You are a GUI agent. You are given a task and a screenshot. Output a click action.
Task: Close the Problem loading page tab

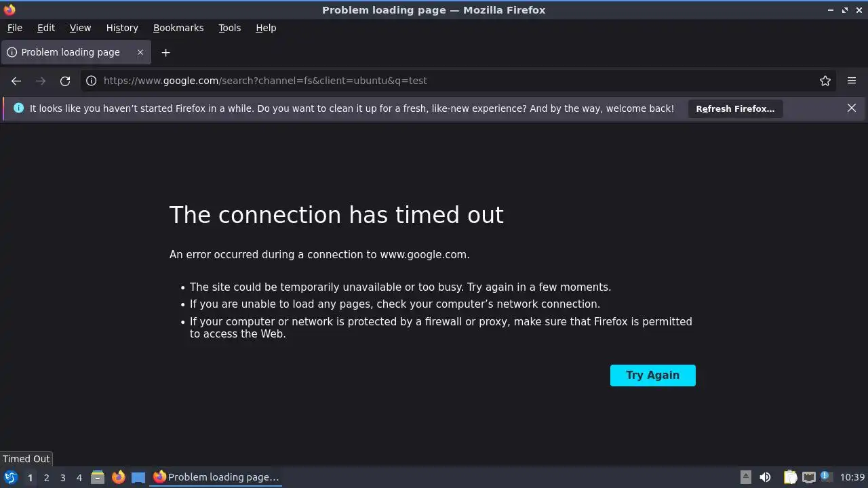(140, 52)
